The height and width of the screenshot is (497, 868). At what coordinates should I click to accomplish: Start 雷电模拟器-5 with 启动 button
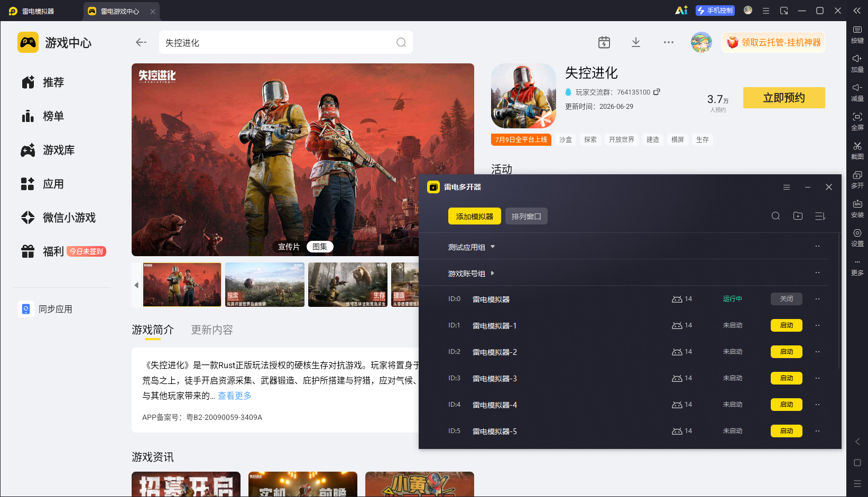tap(787, 431)
